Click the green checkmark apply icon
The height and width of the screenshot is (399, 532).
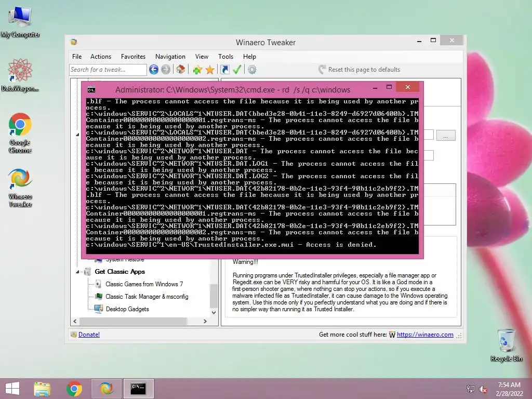pyautogui.click(x=237, y=70)
